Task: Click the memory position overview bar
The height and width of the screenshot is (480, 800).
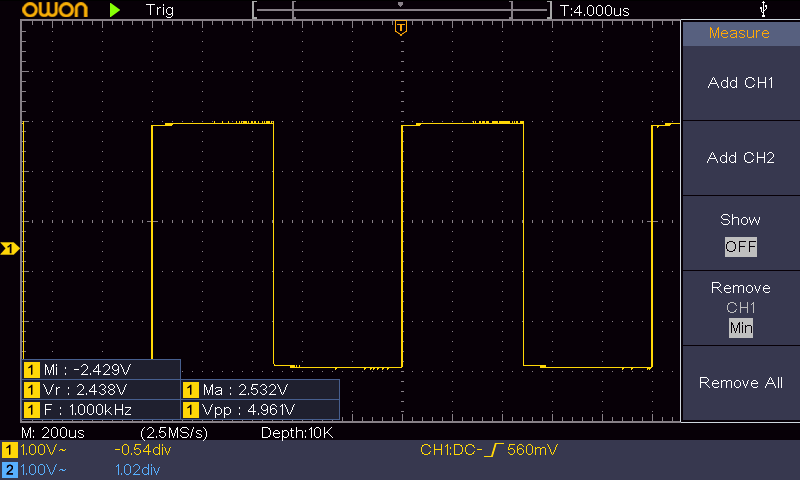Action: (x=402, y=10)
